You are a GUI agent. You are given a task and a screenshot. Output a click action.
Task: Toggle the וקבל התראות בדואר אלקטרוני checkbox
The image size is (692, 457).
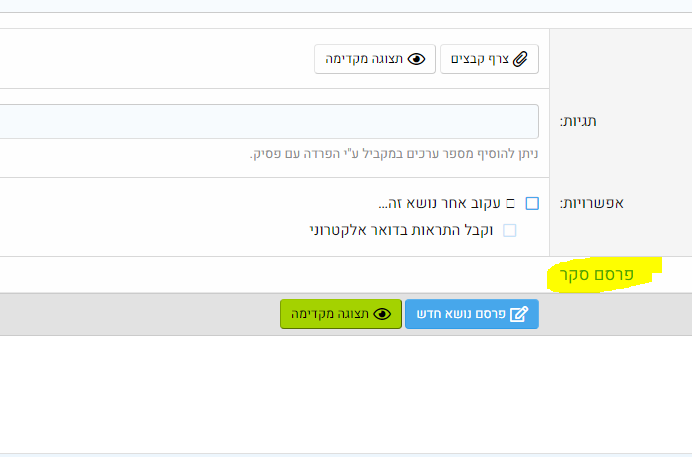pyautogui.click(x=509, y=230)
